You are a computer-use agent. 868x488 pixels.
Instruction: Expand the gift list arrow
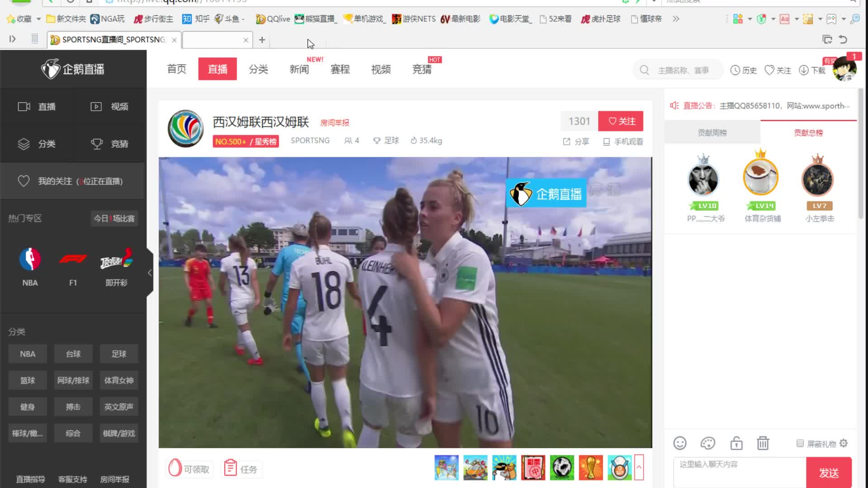tap(639, 467)
